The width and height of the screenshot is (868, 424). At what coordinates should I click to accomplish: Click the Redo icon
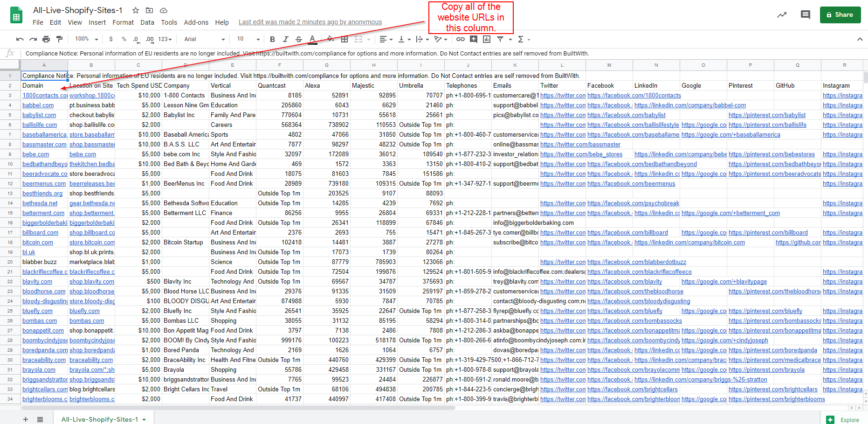click(x=33, y=39)
